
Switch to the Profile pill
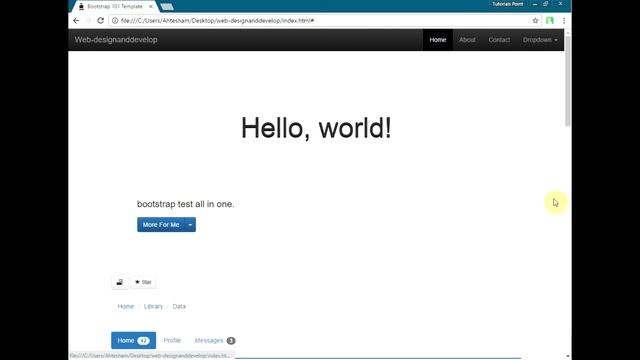[x=172, y=340]
